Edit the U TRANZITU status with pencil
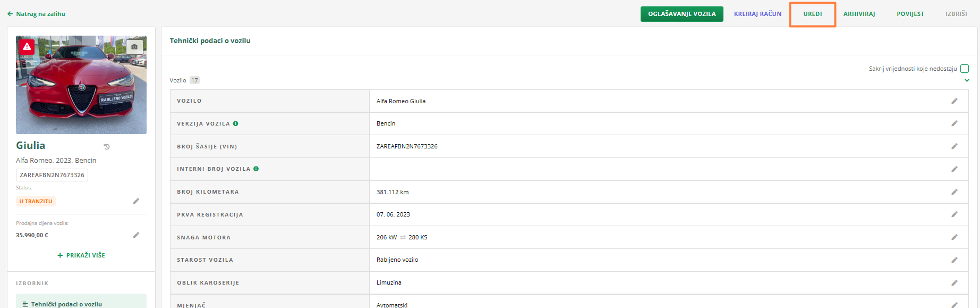Screen dimensions: 980x308 tap(136, 201)
